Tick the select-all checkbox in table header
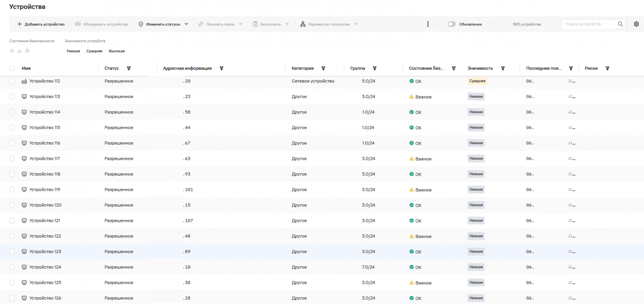Screen dimensions: 644x305 point(12,68)
